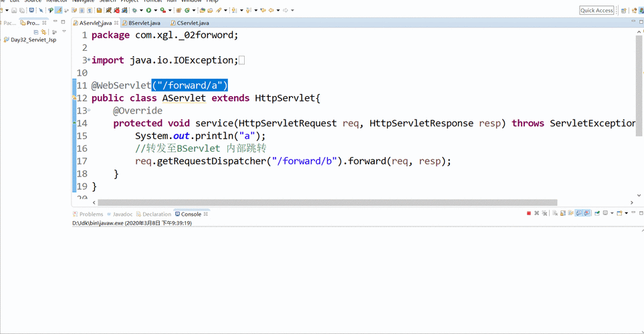This screenshot has width=644, height=334.
Task: Open the Run configurations dropdown arrow
Action: pyautogui.click(x=156, y=10)
